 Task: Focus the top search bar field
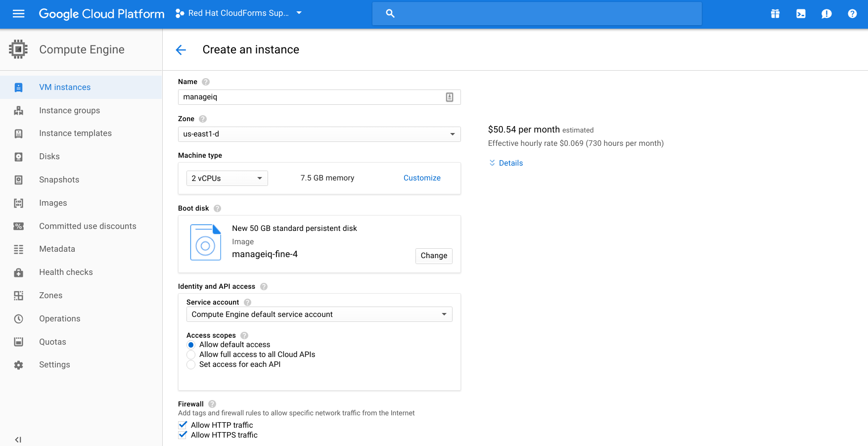pyautogui.click(x=537, y=13)
